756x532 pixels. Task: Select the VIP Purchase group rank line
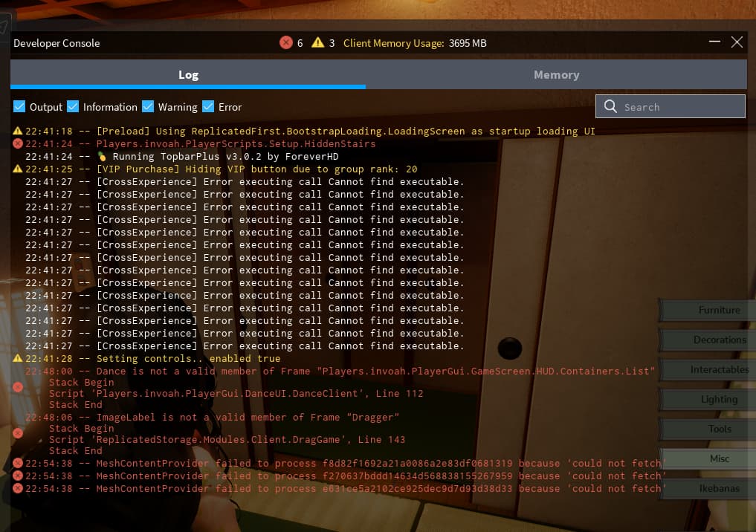coord(222,169)
